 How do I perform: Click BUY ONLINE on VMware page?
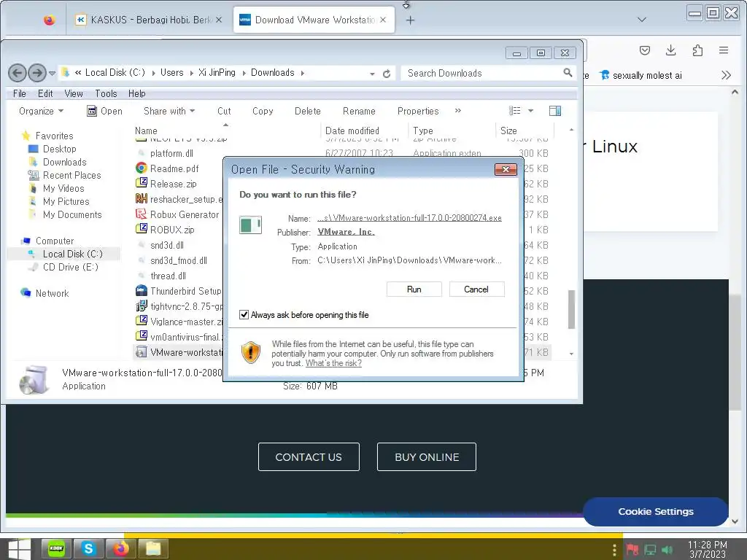(426, 457)
